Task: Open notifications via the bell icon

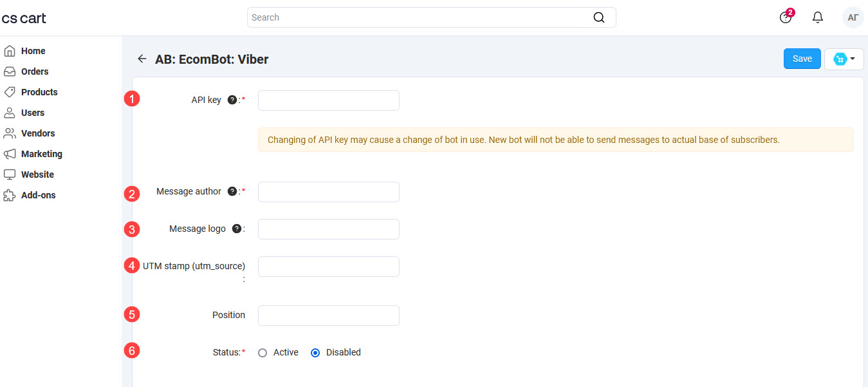Action: [x=818, y=17]
